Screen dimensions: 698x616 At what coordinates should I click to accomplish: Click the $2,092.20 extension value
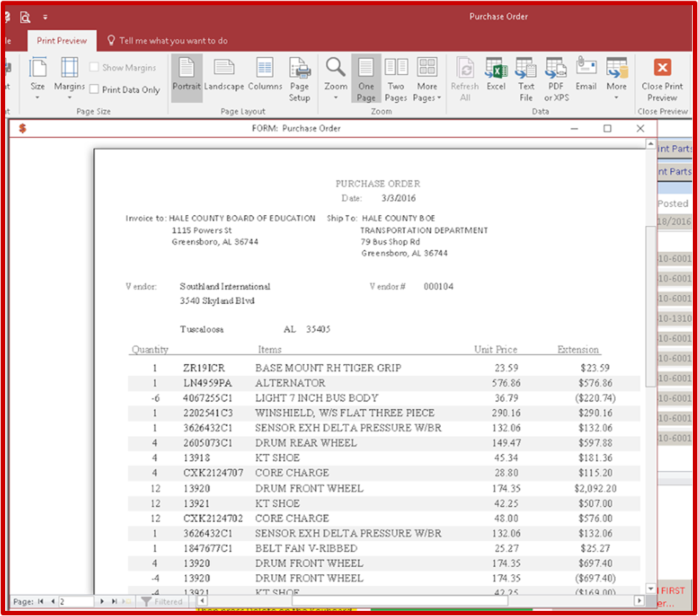point(595,488)
